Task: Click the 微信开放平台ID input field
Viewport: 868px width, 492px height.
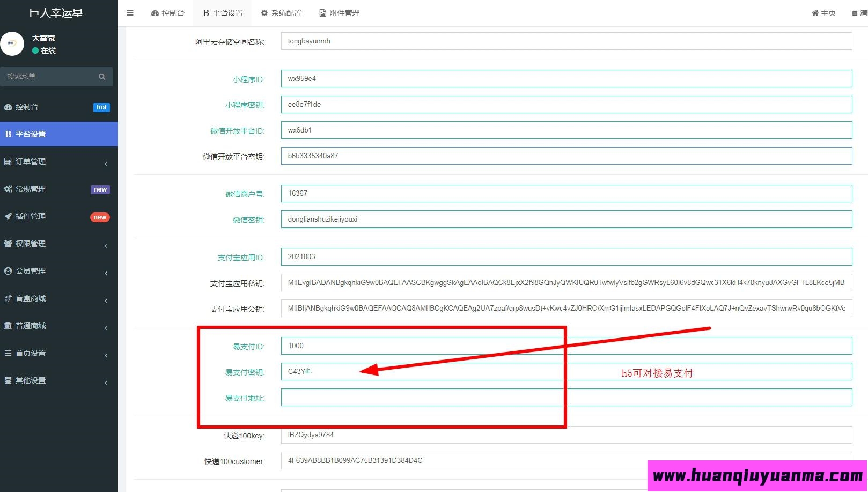Action: [567, 130]
